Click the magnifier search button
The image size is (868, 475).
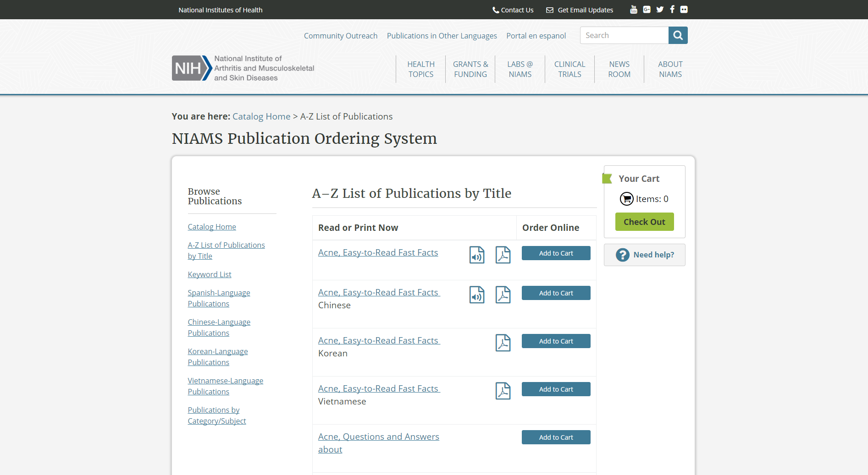[678, 35]
